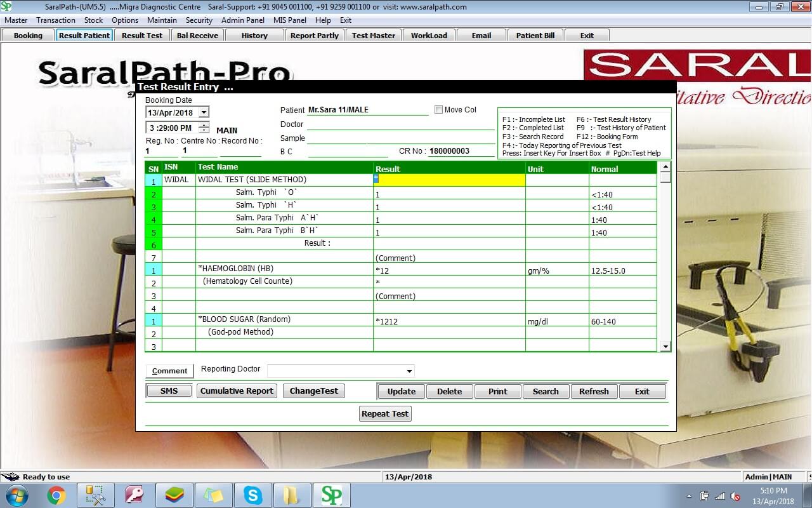
Task: Save results with the Update button
Action: tap(402, 391)
